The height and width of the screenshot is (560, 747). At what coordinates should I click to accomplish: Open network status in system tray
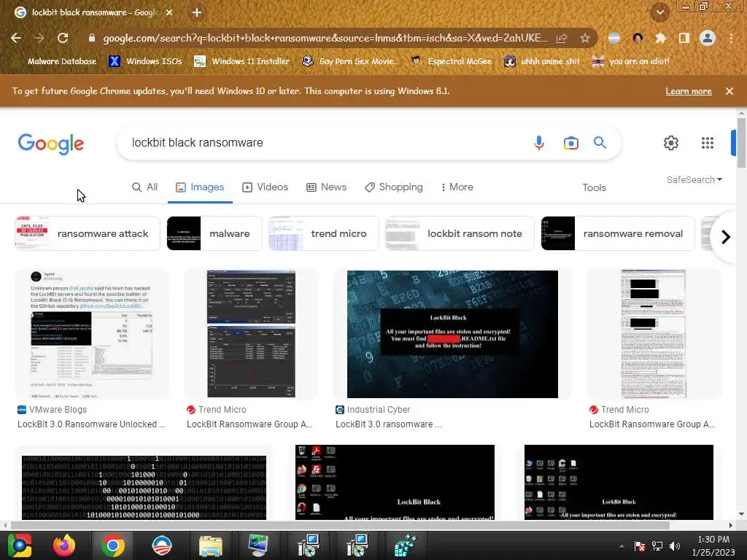tap(657, 545)
